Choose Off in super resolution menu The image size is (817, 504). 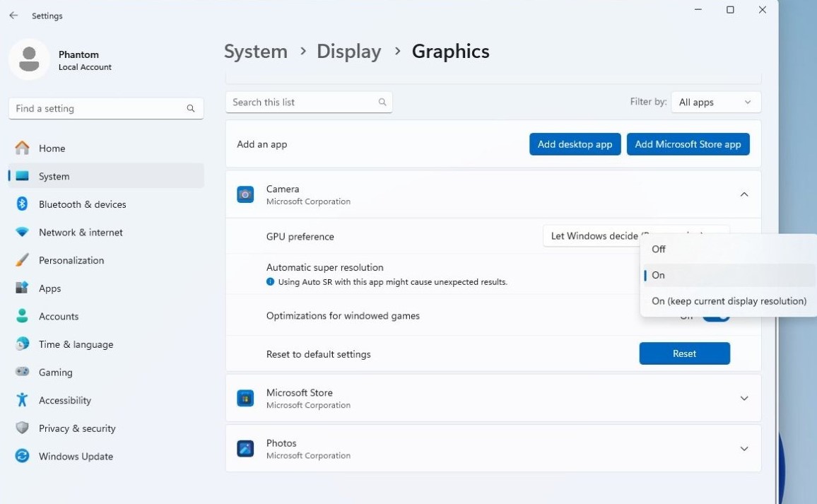[728, 249]
